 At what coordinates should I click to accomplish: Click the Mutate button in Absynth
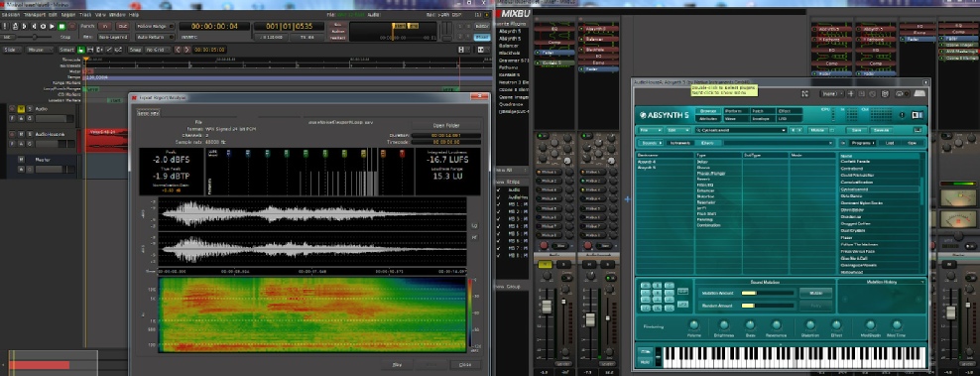[815, 293]
